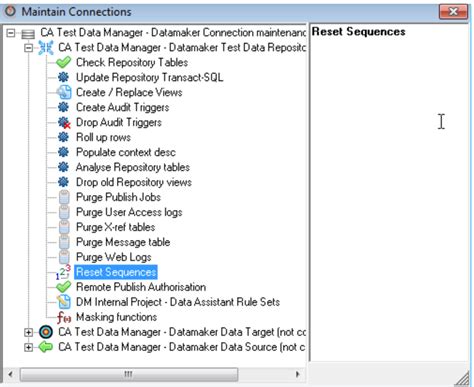
Task: Open Remote Publish Authorisation item
Action: point(141,287)
